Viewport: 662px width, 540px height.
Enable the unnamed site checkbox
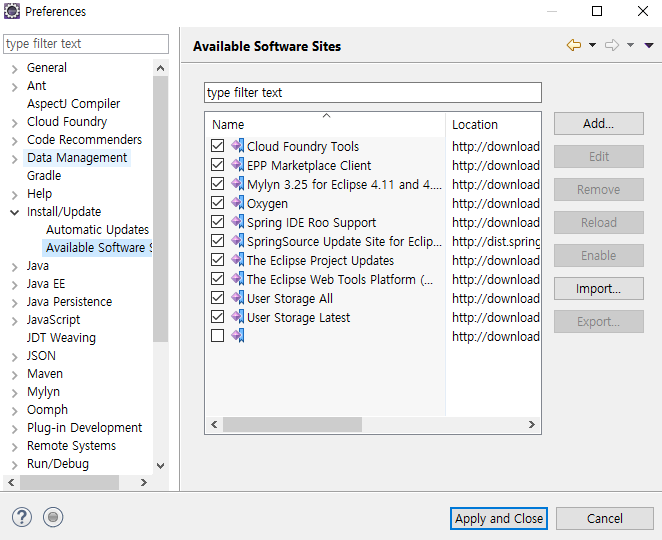[217, 336]
